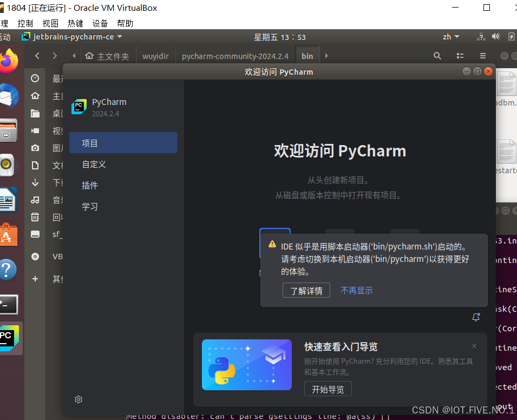Open the trash icon in file manager sidebar
Image resolution: width=517 pixels, height=420 pixels.
point(35,217)
